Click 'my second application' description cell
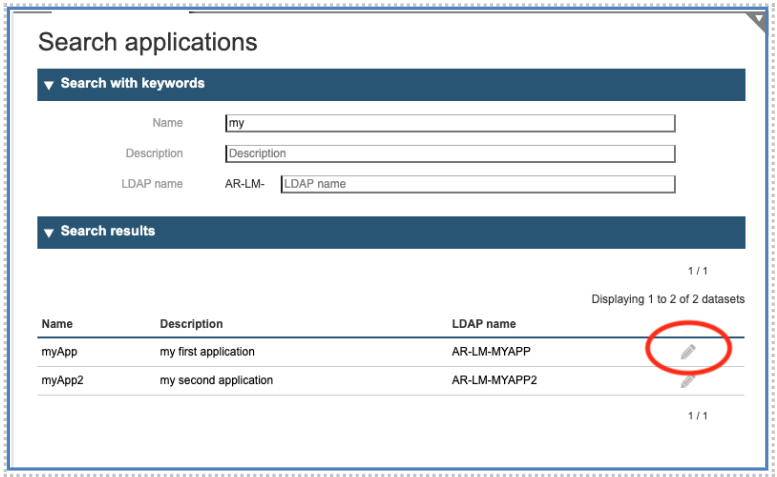The height and width of the screenshot is (477, 777). point(216,380)
